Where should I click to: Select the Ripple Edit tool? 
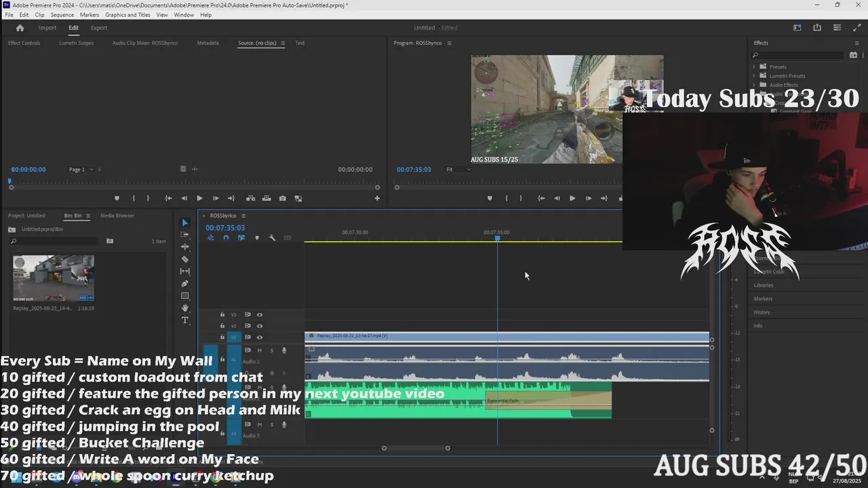point(184,247)
